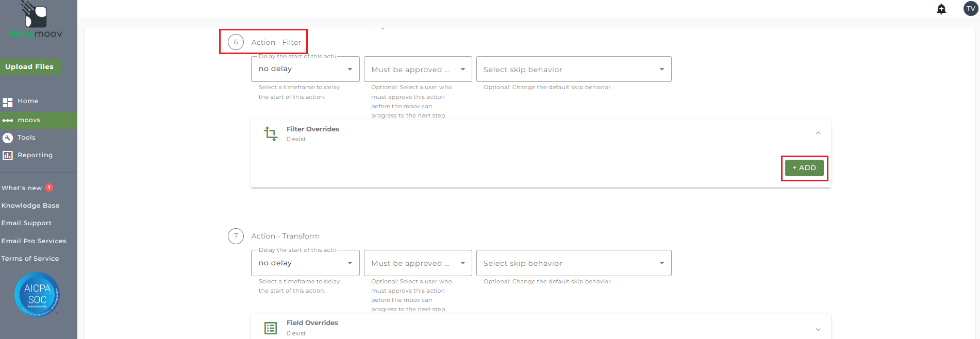Collapse the Filter Overrides panel
Image resolution: width=980 pixels, height=339 pixels.
(x=818, y=133)
